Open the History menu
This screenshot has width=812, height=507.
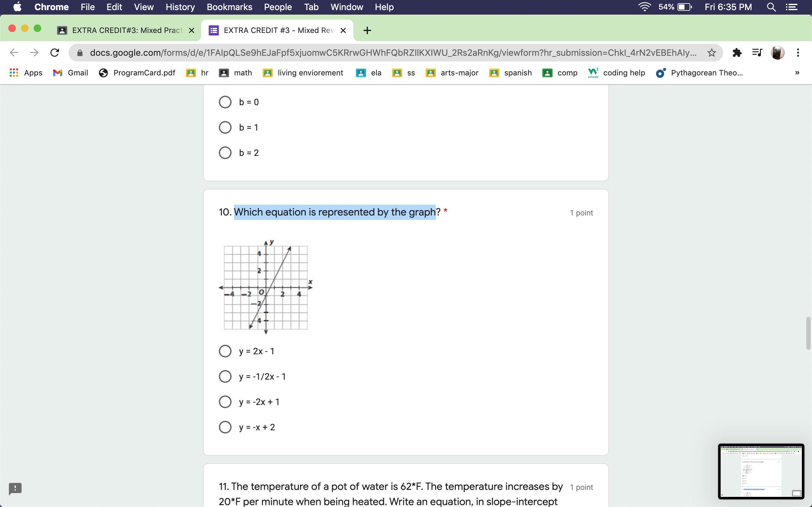[180, 7]
